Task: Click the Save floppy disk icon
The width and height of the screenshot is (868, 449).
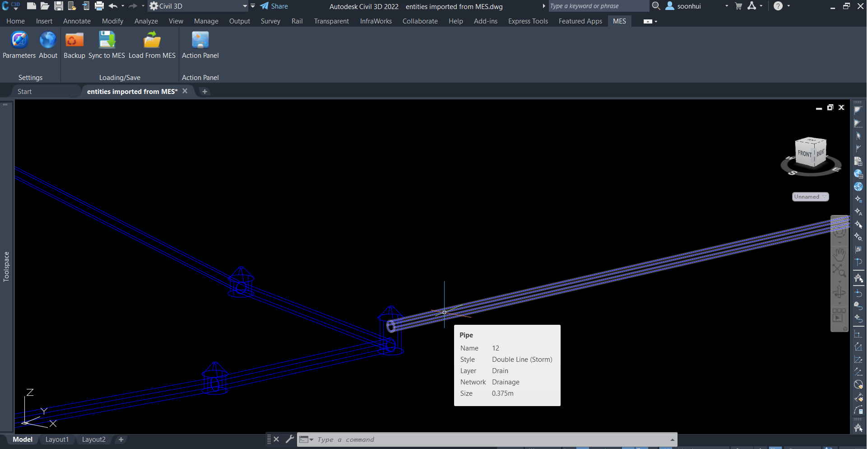Action: (59, 6)
